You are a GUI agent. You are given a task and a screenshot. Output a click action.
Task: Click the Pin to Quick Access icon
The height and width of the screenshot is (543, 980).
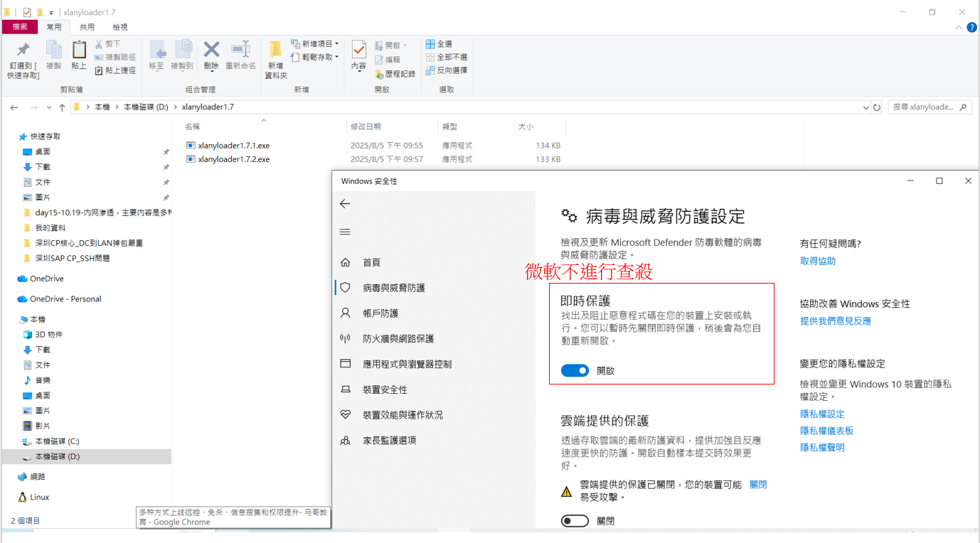23,49
